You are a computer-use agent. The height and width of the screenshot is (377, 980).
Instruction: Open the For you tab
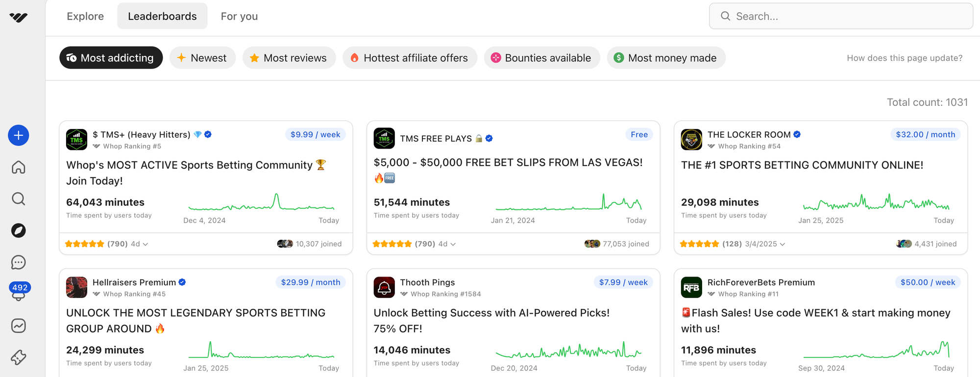[239, 16]
